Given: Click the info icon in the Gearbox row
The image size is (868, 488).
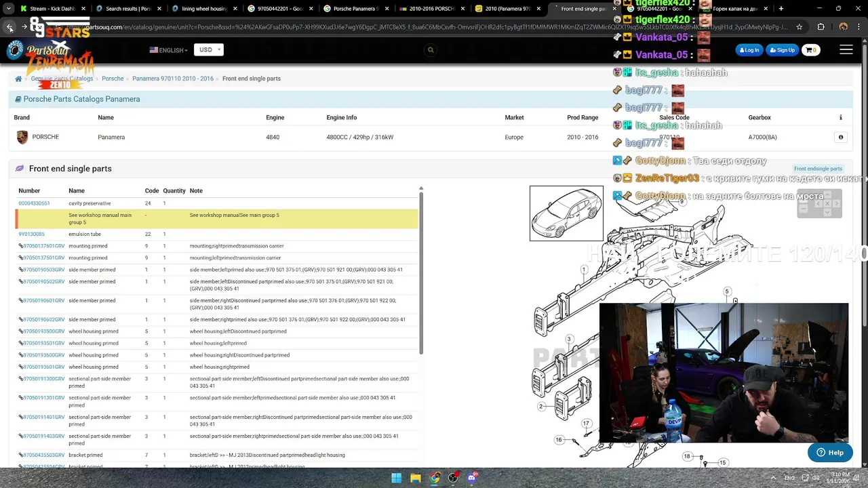Looking at the screenshot, I should pos(841,137).
